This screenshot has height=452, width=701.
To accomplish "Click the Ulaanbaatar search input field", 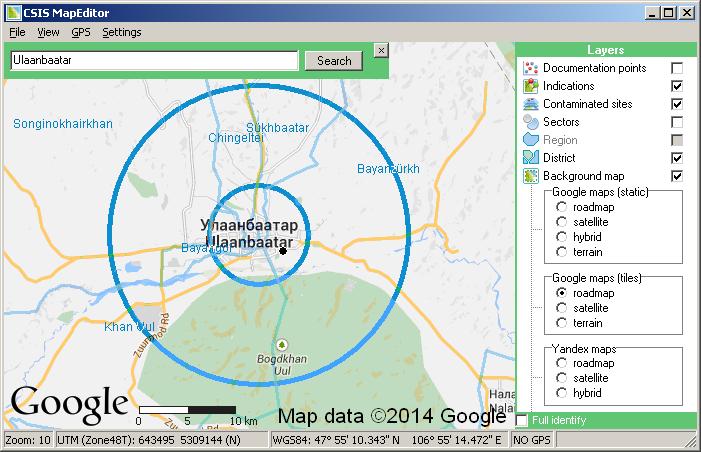I will pos(154,60).
